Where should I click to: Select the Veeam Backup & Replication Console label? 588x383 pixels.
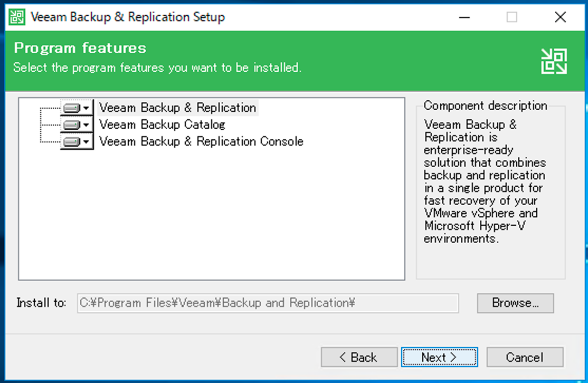201,142
